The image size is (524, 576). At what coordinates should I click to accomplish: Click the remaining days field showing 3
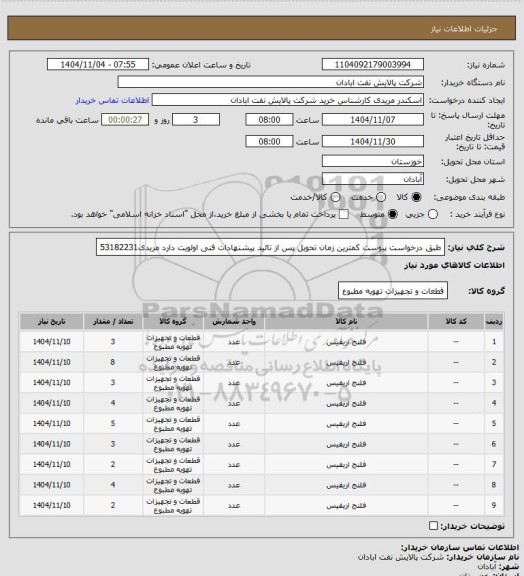196,120
